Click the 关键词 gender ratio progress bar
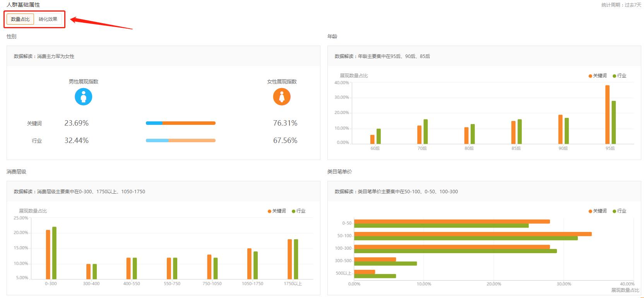The image size is (644, 298). coord(180,123)
